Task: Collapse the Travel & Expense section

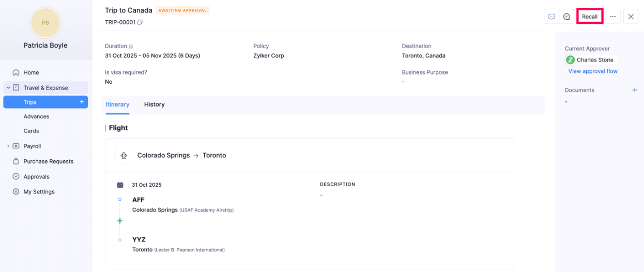Action: [8, 88]
